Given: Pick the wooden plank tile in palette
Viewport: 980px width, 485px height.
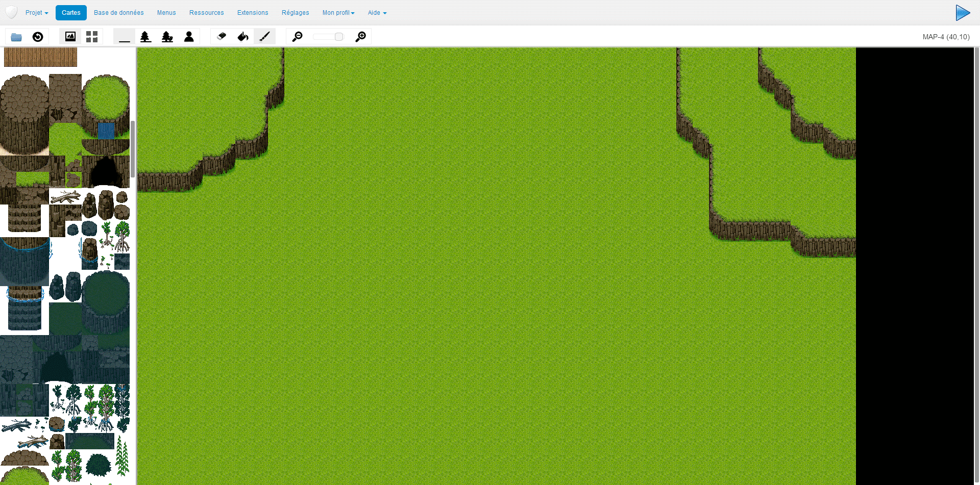Looking at the screenshot, I should point(40,57).
